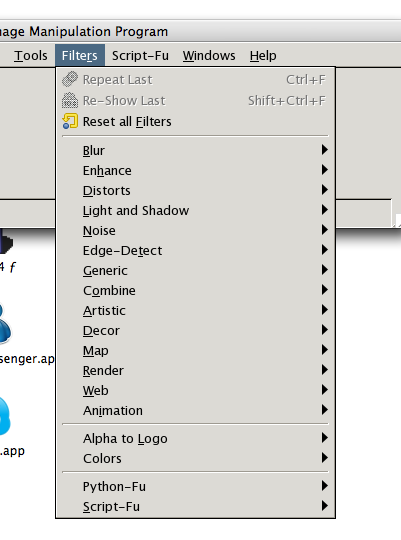Open the Noise filter submenu
Screen dimensions: 401x540
(195, 230)
